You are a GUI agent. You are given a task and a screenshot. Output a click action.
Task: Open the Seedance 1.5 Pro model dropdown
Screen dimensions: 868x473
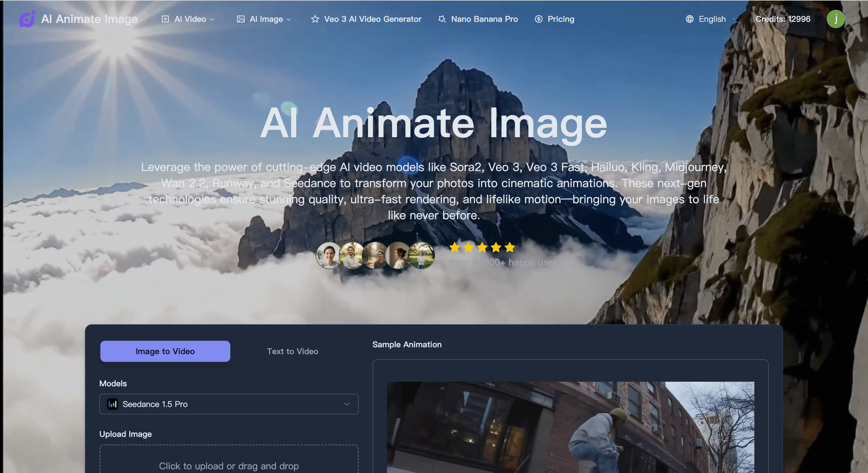pyautogui.click(x=229, y=404)
